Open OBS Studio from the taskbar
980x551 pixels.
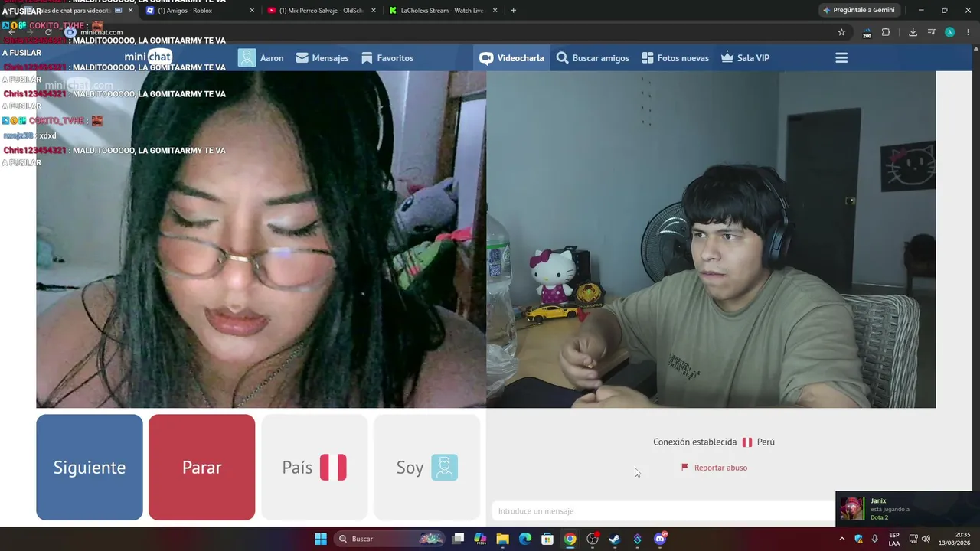(x=593, y=539)
